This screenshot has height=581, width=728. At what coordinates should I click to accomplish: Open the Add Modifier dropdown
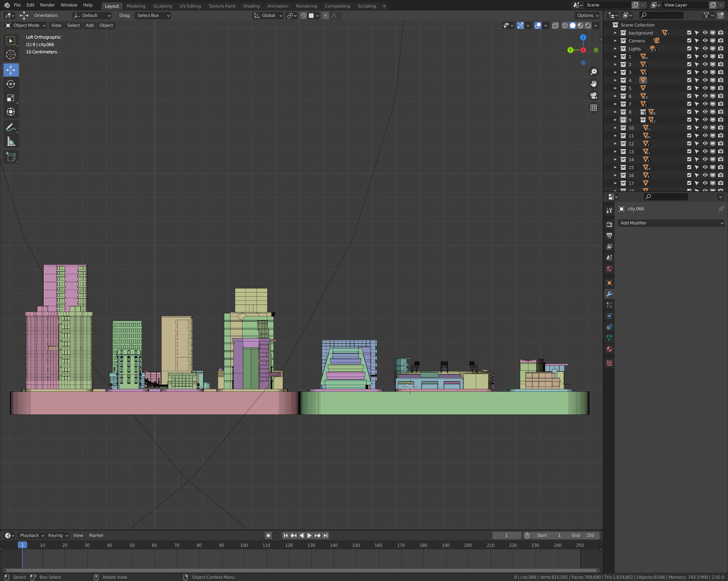671,223
